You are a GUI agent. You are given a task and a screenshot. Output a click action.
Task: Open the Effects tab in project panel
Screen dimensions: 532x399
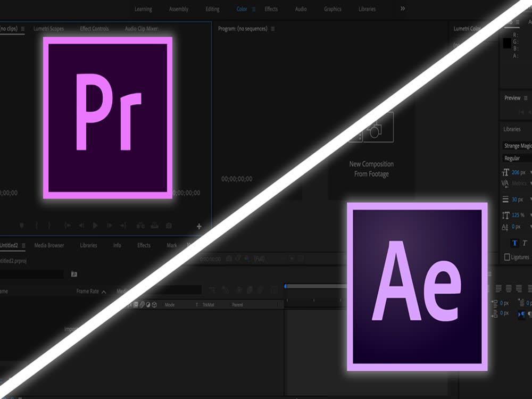pos(144,245)
